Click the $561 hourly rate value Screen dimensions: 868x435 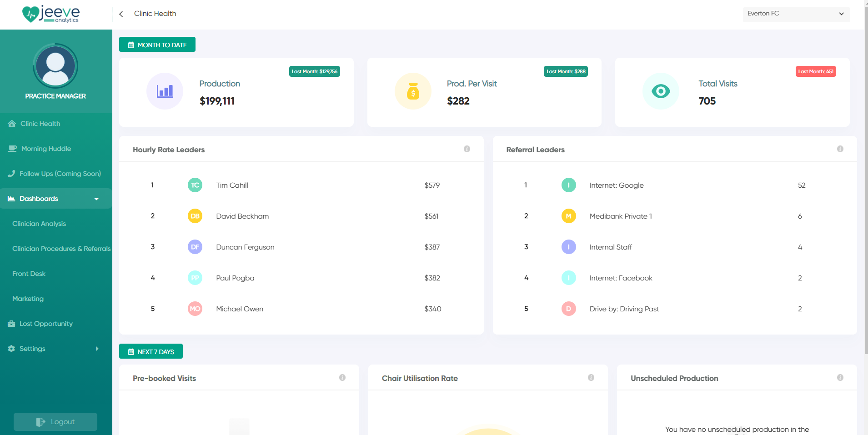point(431,216)
